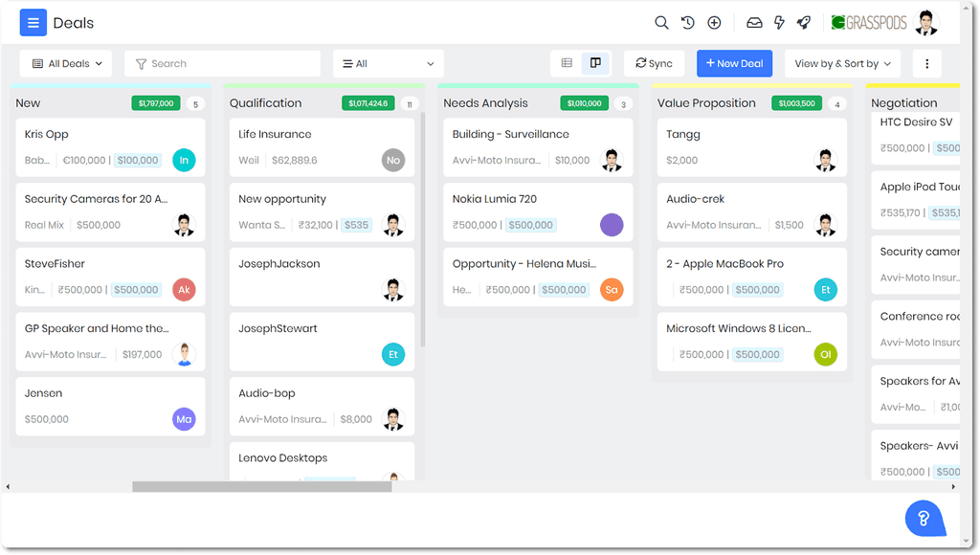
Task: Open the hamburger navigation menu
Action: tap(33, 22)
